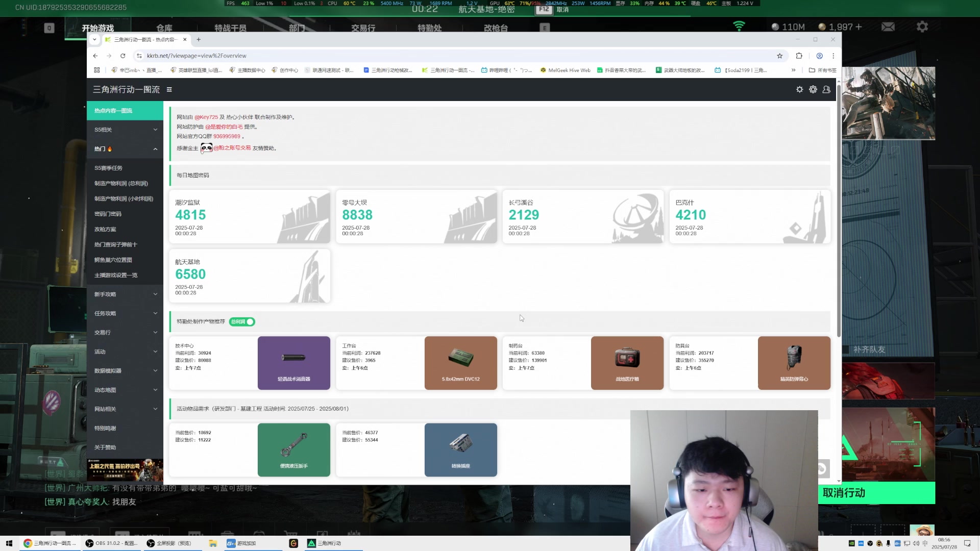
Task: Switch to game tab 特勤处
Action: [x=429, y=28]
